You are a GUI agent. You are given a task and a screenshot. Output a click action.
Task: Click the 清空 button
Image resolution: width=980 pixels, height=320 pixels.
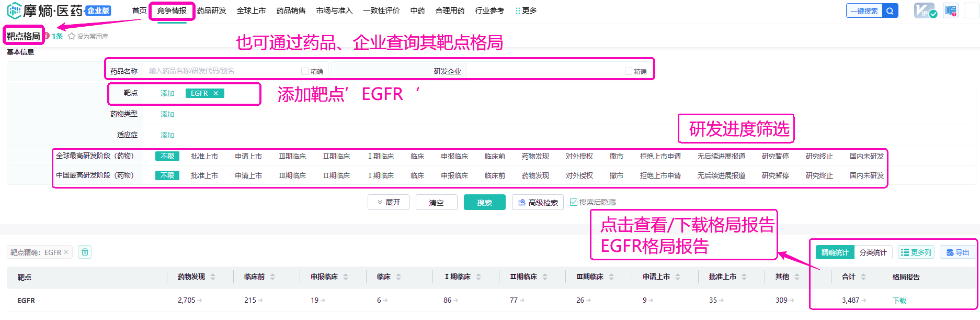click(x=436, y=202)
